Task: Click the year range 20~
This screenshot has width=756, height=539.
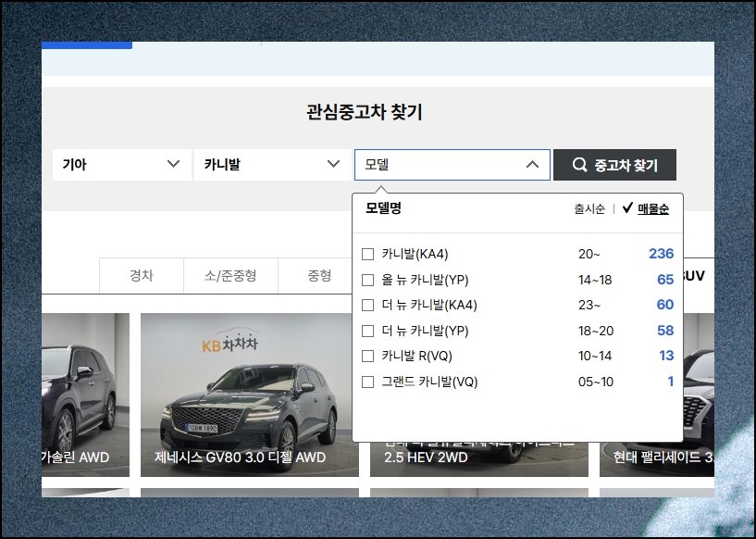Action: [589, 255]
